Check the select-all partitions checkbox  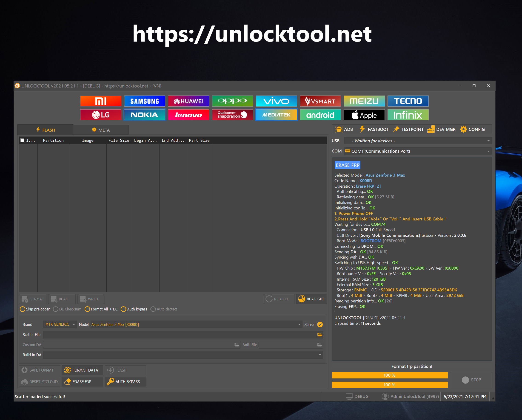point(22,141)
